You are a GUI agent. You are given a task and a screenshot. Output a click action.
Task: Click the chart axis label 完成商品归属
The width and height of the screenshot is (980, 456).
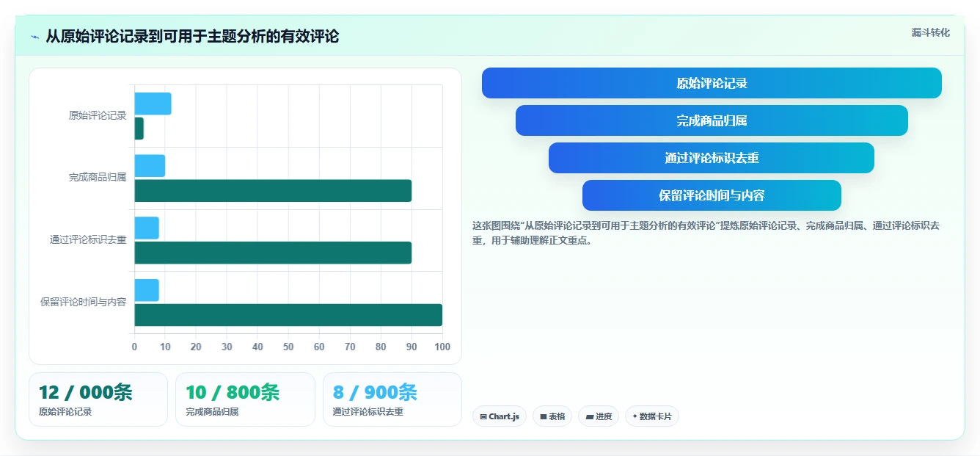[98, 178]
